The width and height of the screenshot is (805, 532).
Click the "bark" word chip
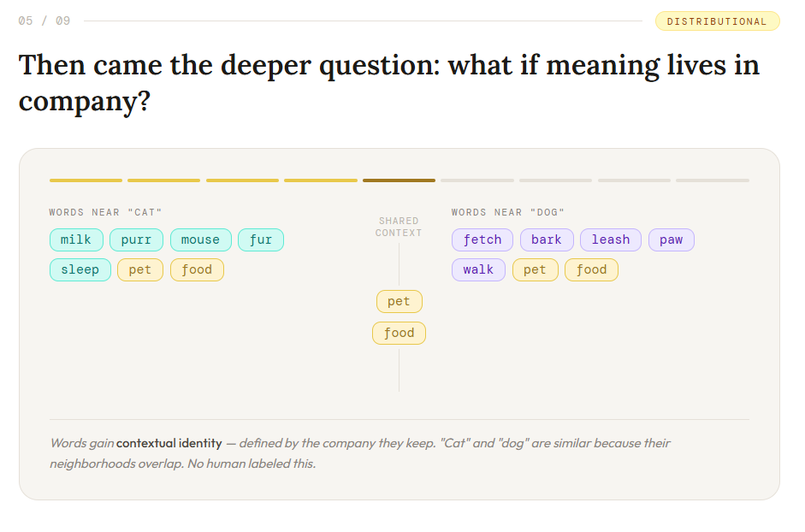pos(547,239)
